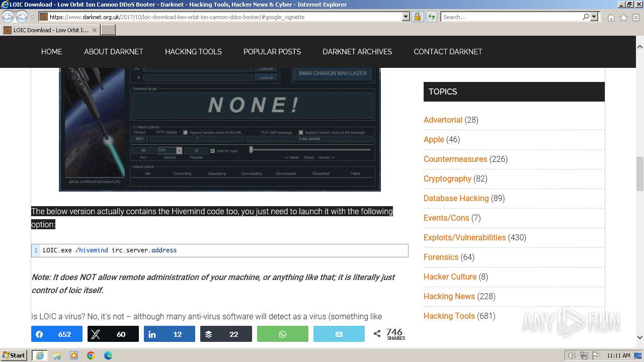Open Windows Media Player taskbar icon
Screen dimensions: 644x362
coord(74,355)
